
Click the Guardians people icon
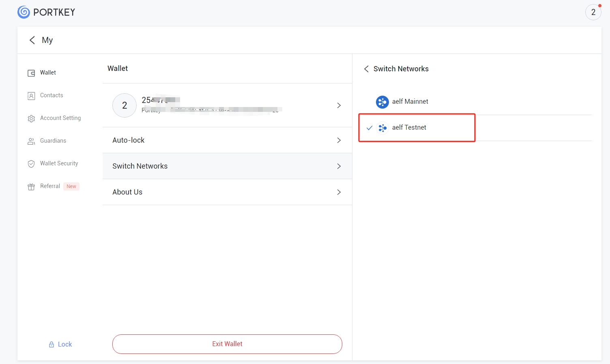[31, 141]
